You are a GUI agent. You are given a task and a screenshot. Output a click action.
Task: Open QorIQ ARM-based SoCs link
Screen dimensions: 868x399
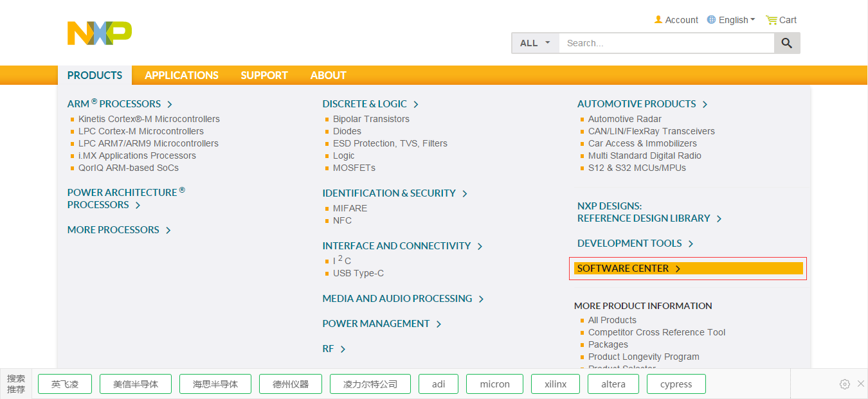coord(129,168)
